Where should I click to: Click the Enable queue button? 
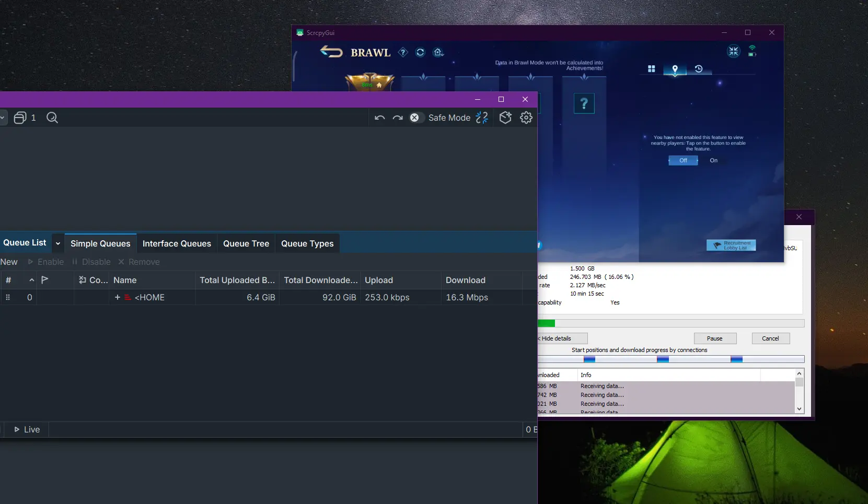[46, 262]
